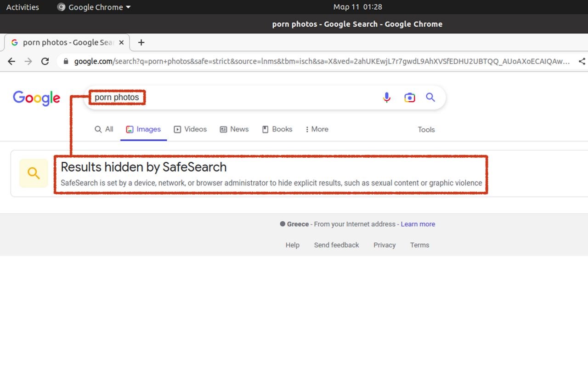This screenshot has height=368, width=588.
Task: Follow the Learn more link
Action: tap(418, 224)
